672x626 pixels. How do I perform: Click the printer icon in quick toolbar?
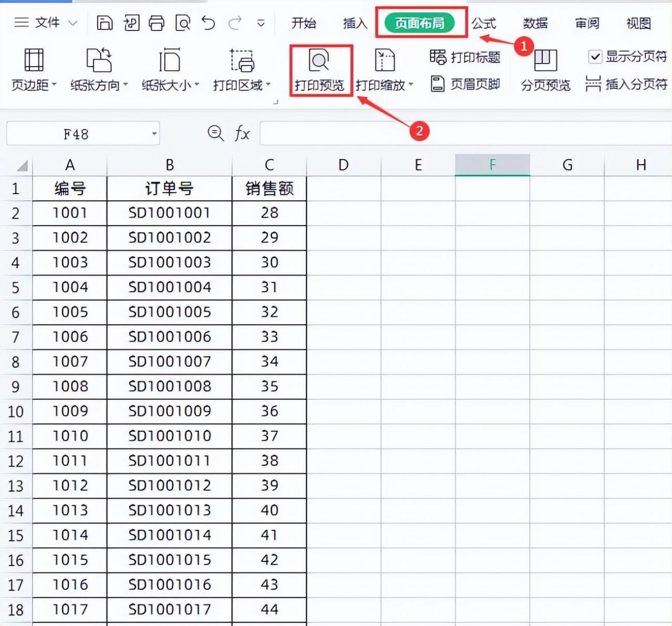[x=156, y=23]
